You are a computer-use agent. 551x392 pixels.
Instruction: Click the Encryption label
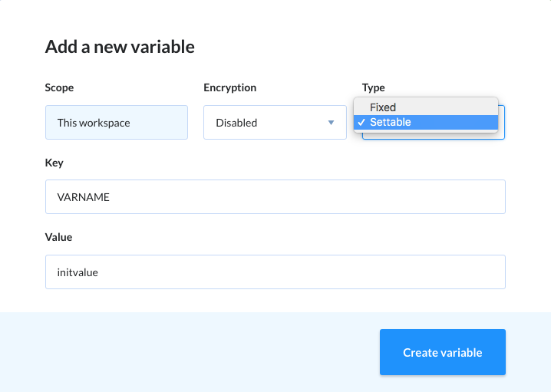[229, 87]
